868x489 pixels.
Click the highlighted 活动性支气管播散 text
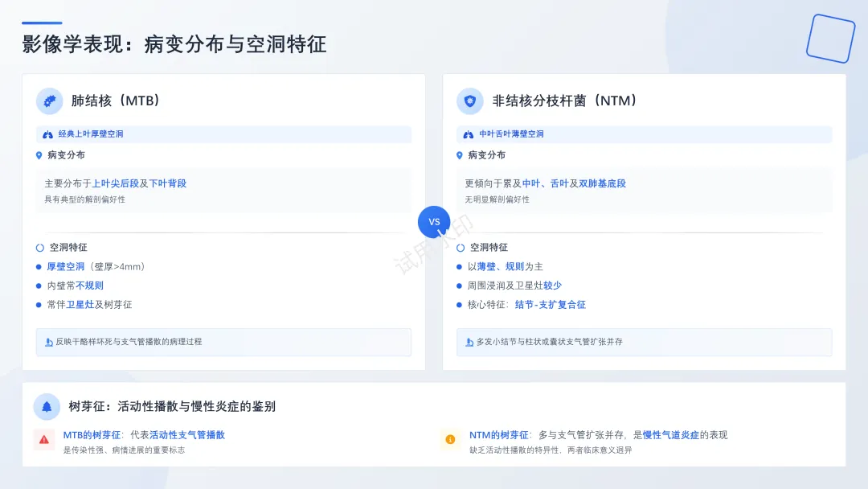[x=187, y=435]
